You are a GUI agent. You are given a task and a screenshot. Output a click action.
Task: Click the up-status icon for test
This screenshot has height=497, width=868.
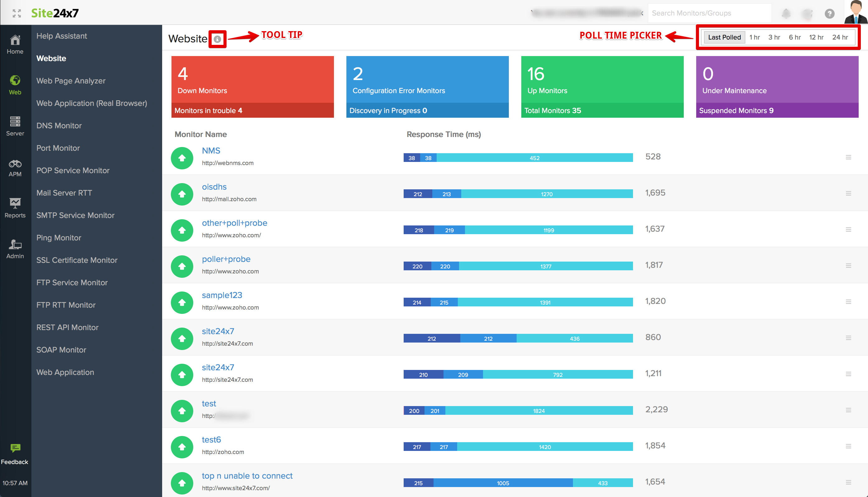182,411
